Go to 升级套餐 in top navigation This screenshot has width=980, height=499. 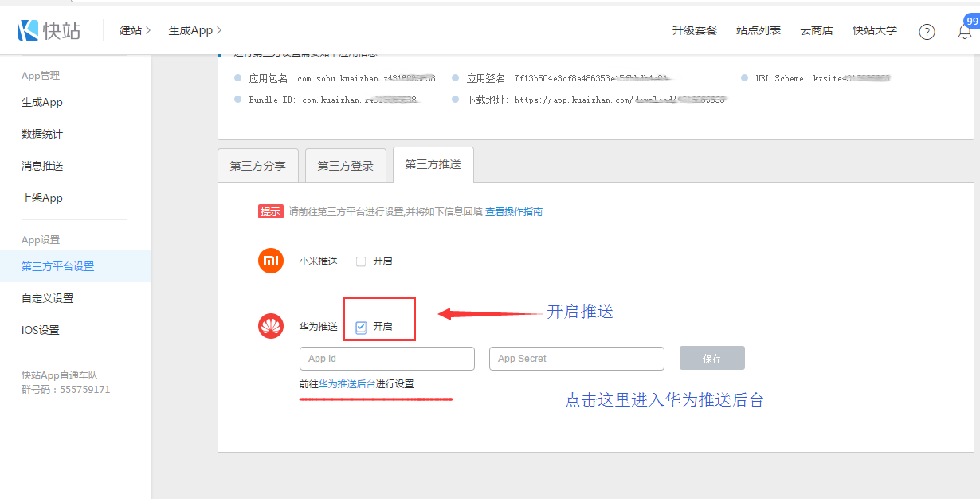(694, 30)
